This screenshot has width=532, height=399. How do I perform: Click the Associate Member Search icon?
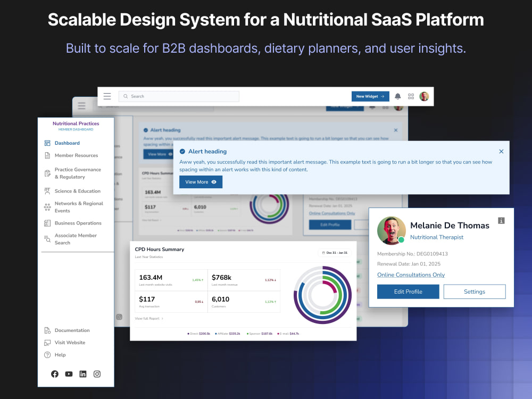pos(47,239)
